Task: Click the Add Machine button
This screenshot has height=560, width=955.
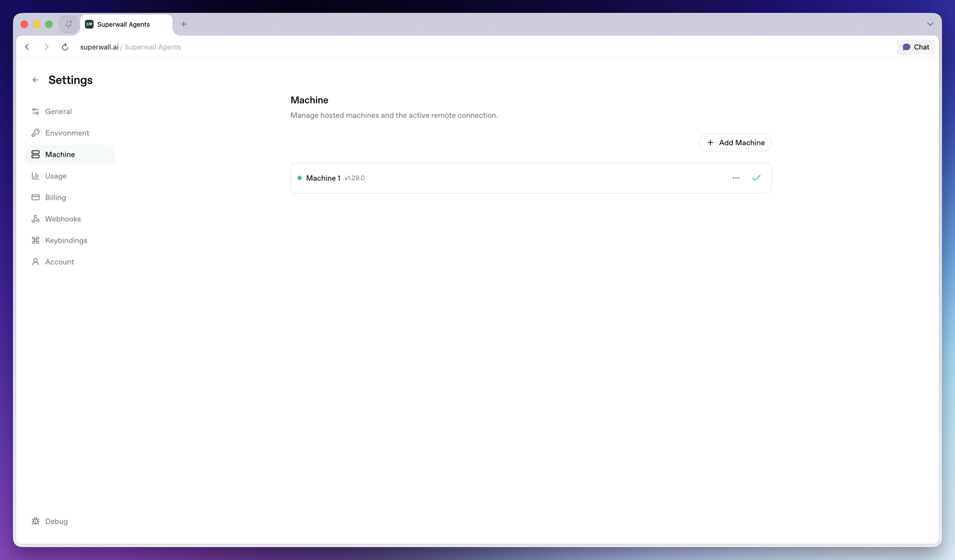Action: tap(735, 142)
